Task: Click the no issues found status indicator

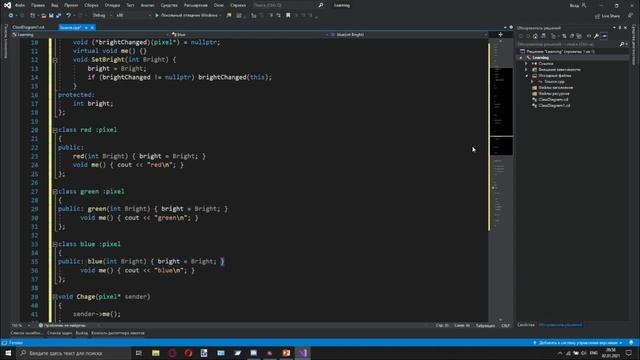Action: 62,326
